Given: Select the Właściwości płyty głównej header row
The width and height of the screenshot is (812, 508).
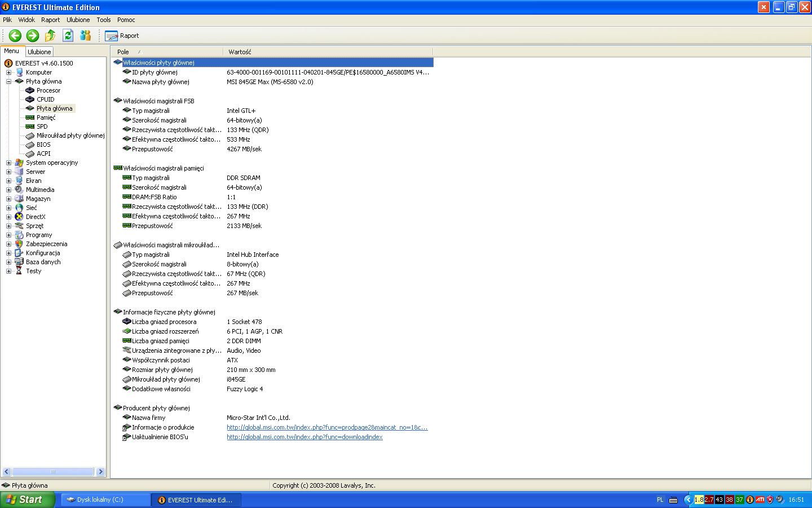Looking at the screenshot, I should (273, 63).
